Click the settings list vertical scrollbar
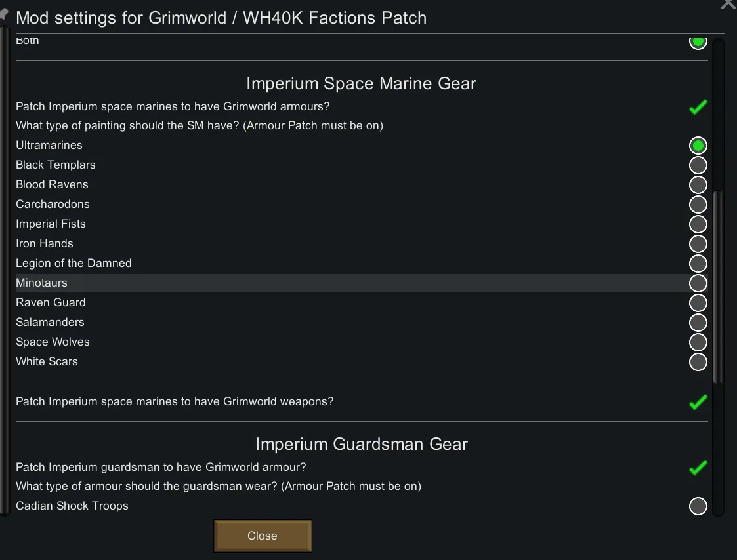The image size is (737, 560). coord(718,287)
